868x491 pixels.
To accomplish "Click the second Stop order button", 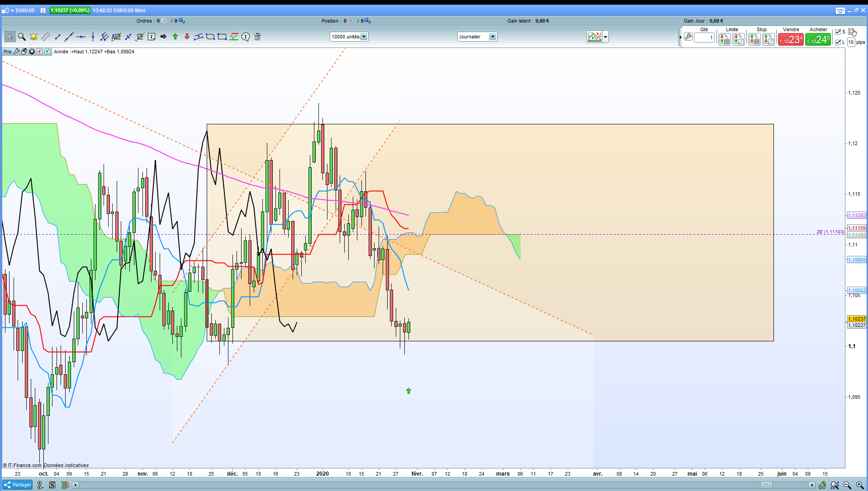I will [768, 40].
